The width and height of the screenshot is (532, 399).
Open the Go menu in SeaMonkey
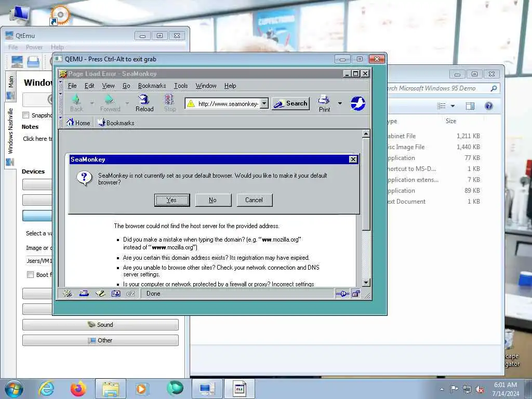[x=126, y=86]
